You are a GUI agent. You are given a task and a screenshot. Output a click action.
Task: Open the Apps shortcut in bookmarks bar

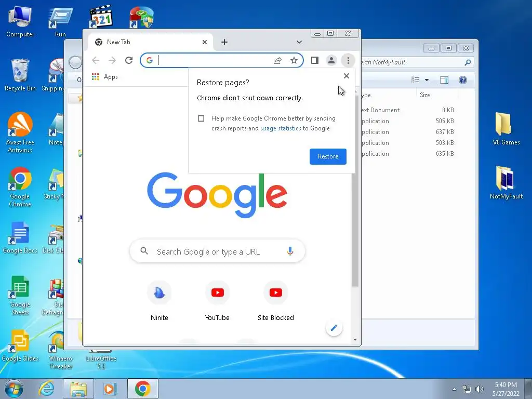(x=105, y=77)
